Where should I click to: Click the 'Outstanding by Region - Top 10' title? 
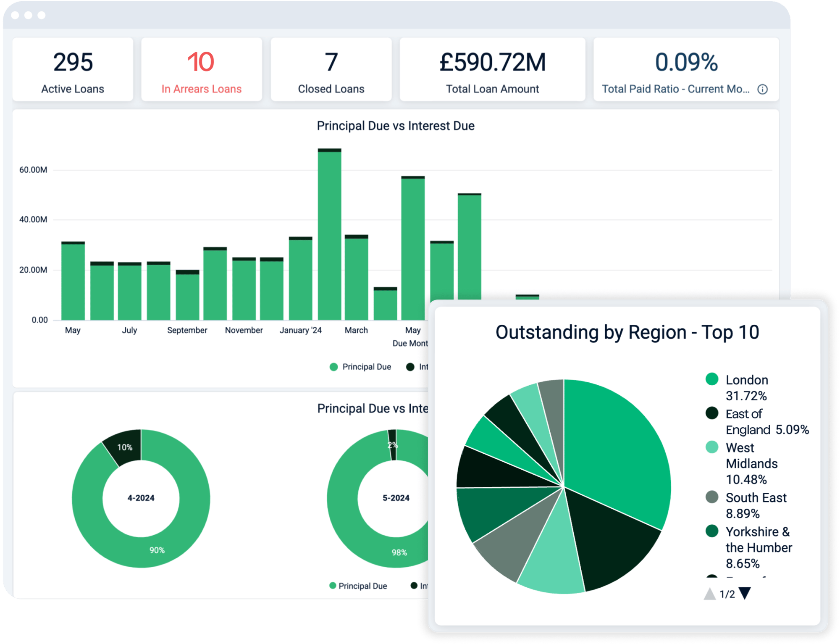click(x=627, y=332)
